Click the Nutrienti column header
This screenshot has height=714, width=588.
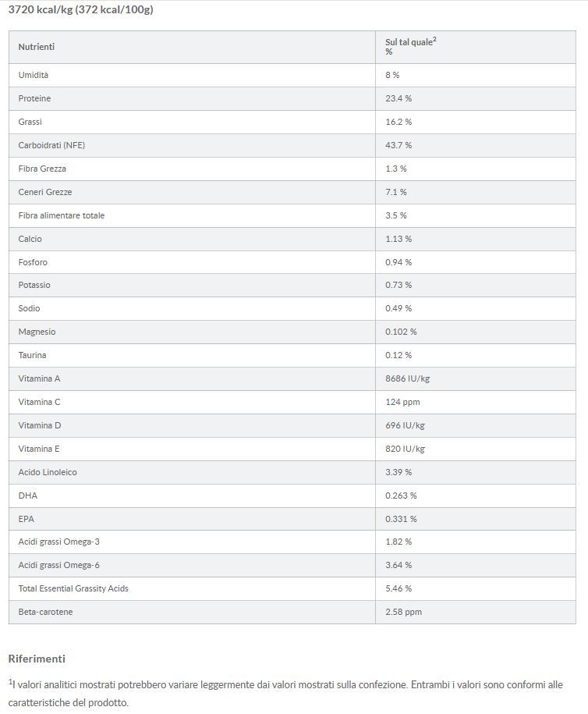[x=37, y=48]
